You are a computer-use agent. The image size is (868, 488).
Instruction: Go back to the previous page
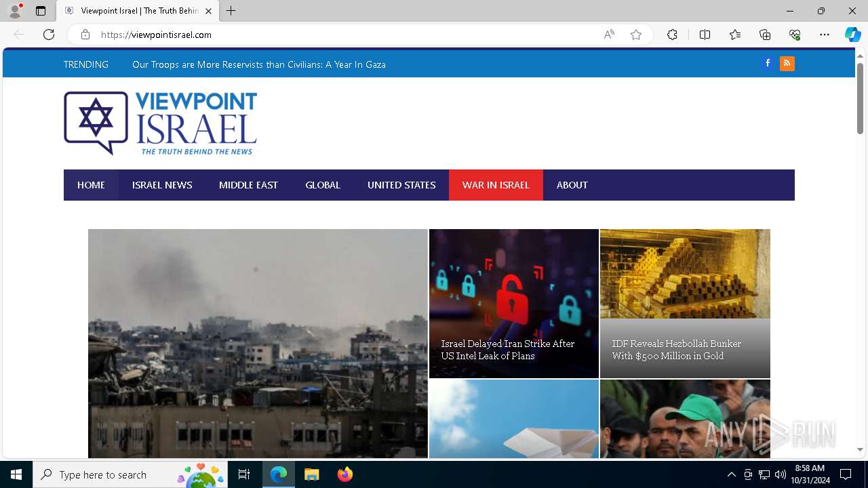pos(19,35)
